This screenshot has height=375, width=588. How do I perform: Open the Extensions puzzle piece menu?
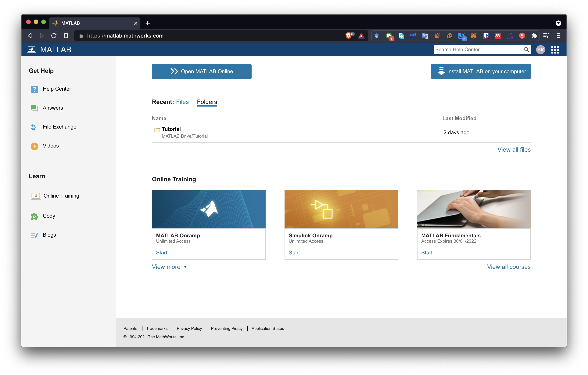point(534,36)
